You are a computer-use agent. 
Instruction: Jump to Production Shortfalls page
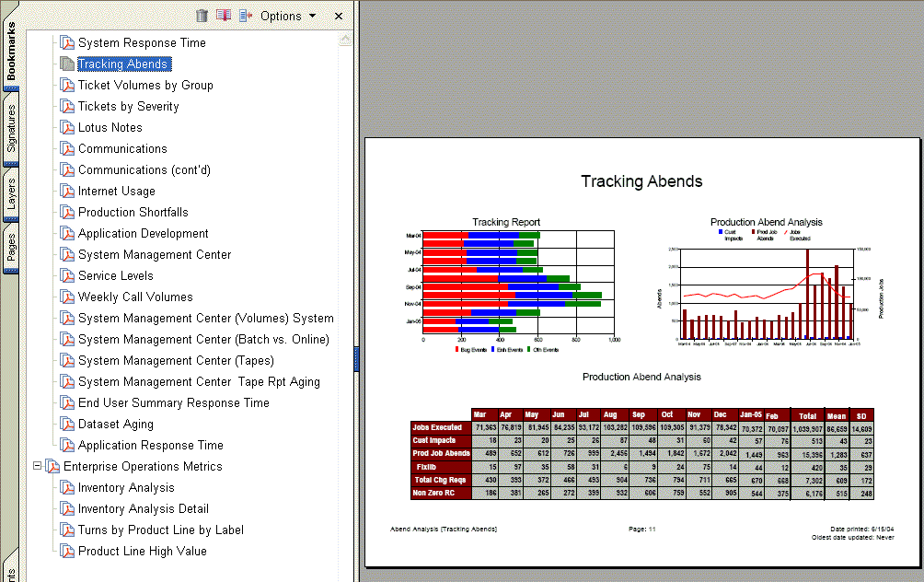(x=133, y=213)
